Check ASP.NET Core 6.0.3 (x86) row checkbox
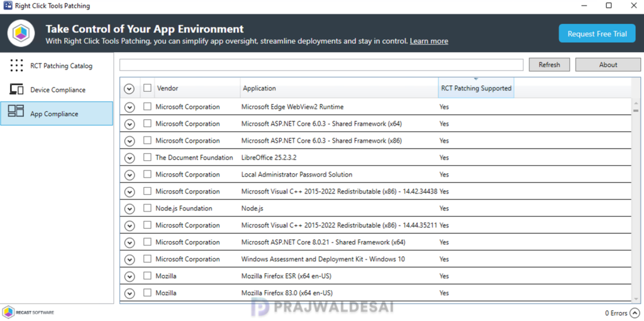The height and width of the screenshot is (321, 644). (147, 140)
